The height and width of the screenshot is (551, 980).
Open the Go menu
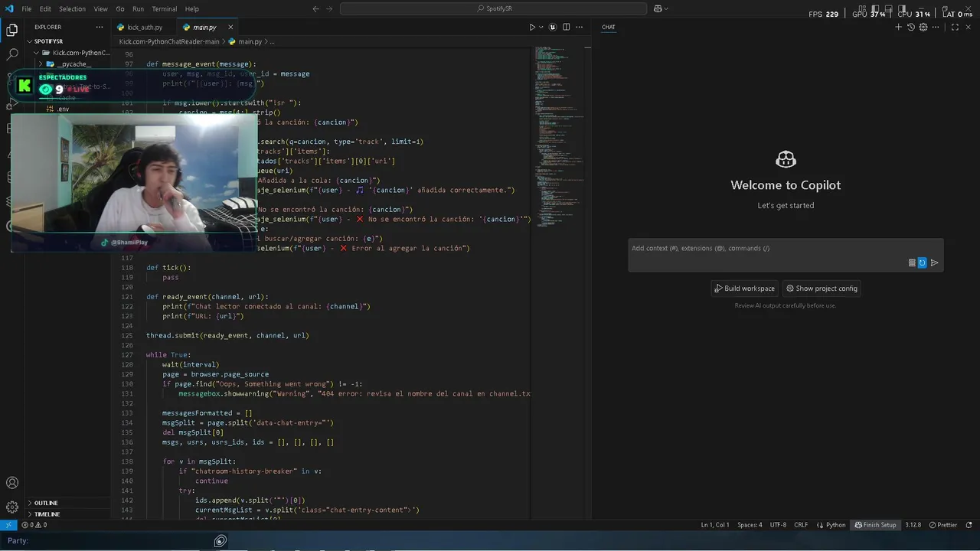coord(120,8)
